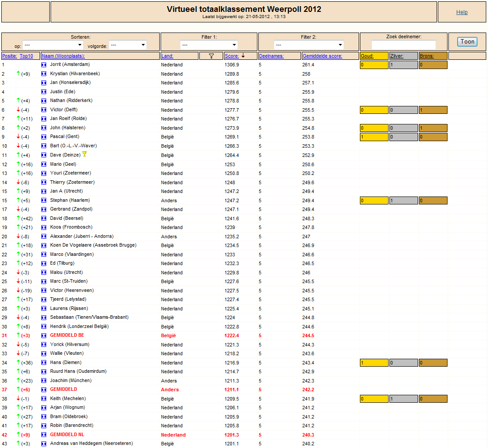Expand the Filter 1 dropdown
The width and height of the screenshot is (488, 448).
coord(209,45)
